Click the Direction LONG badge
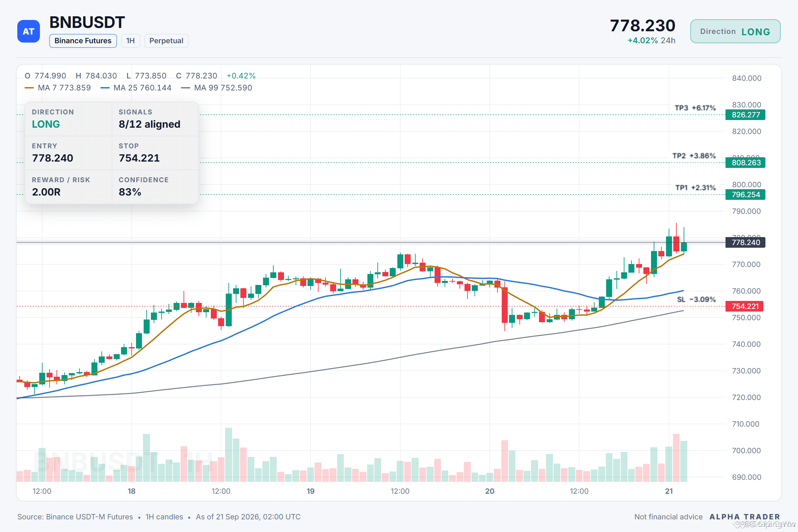The image size is (798, 532). (x=735, y=32)
